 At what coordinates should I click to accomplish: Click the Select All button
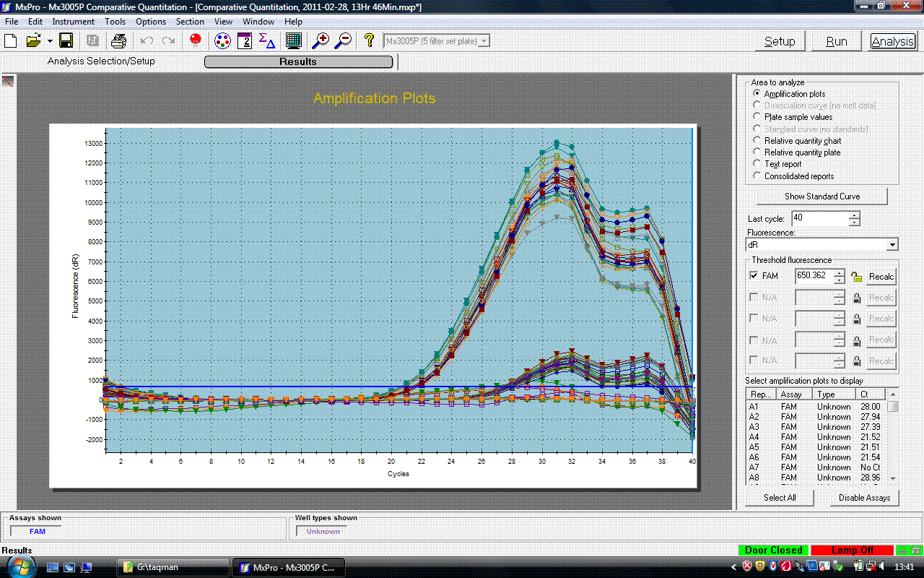780,498
